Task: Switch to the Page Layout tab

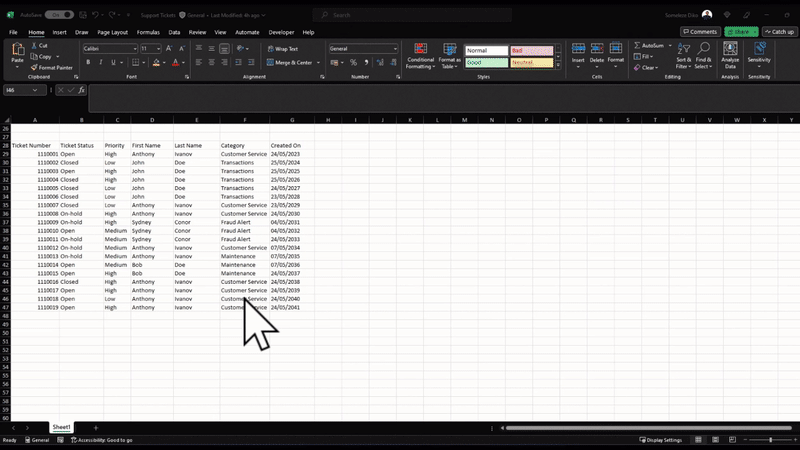Action: tap(112, 32)
